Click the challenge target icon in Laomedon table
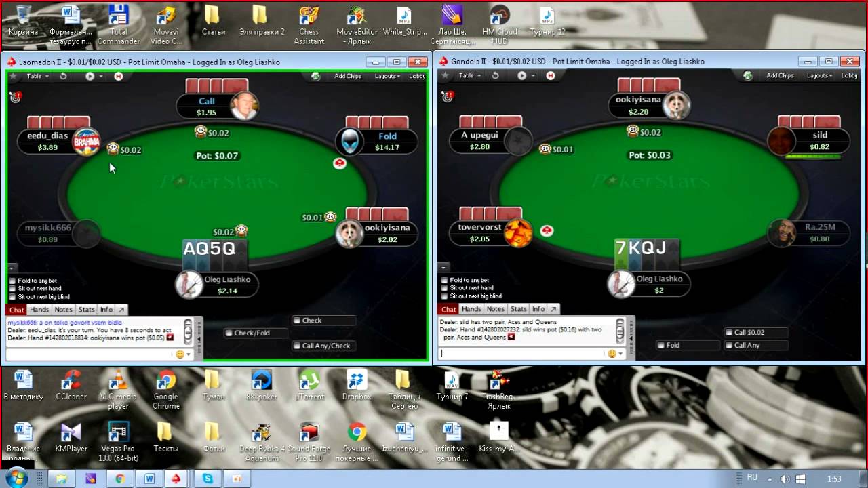868x488 pixels. (15, 97)
